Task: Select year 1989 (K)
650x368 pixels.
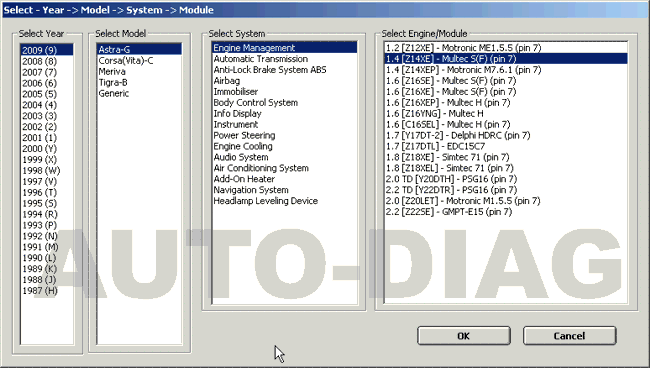Action: [47, 269]
